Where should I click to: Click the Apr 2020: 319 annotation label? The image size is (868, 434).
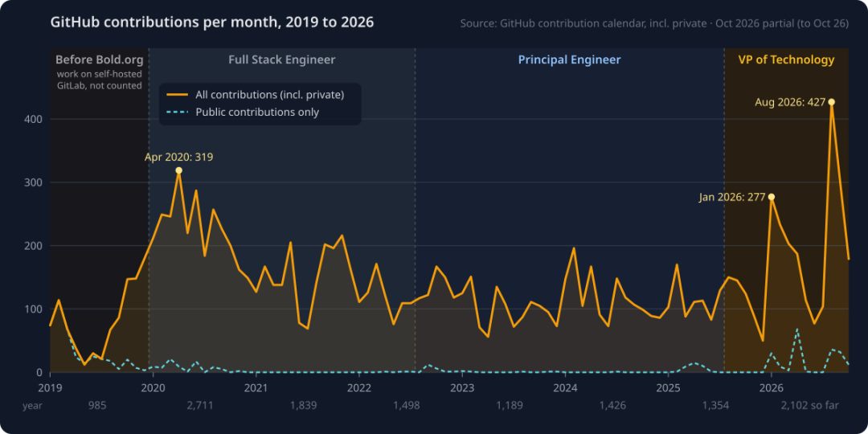coord(178,158)
